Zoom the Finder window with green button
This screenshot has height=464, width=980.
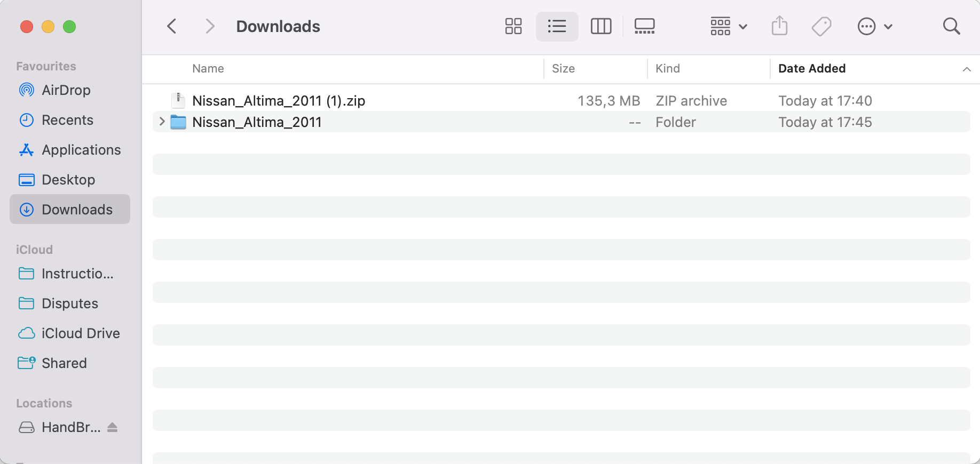pyautogui.click(x=69, y=27)
